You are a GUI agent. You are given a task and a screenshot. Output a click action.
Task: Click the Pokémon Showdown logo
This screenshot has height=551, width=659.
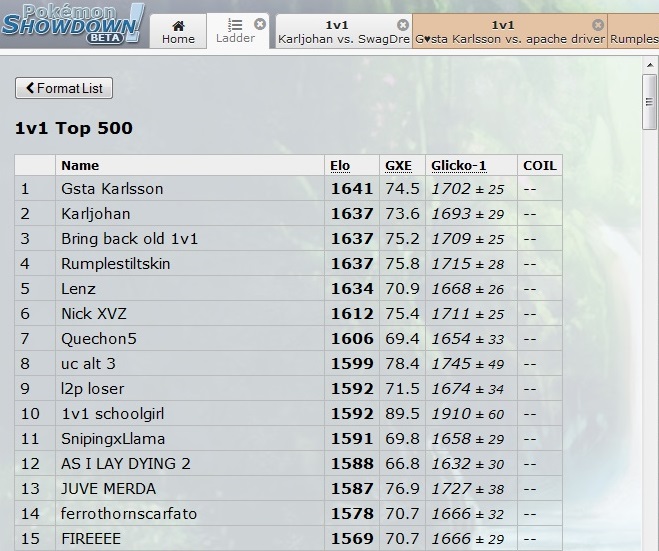(x=73, y=23)
